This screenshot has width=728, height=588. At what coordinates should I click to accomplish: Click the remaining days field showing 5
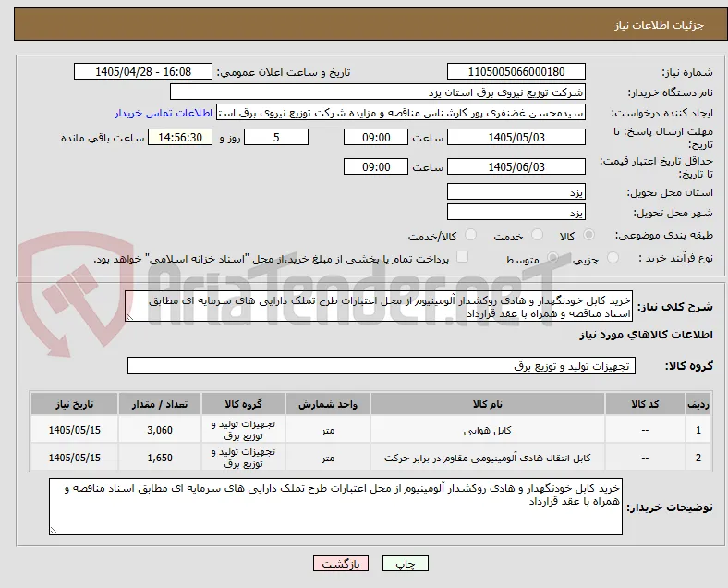pos(276,138)
